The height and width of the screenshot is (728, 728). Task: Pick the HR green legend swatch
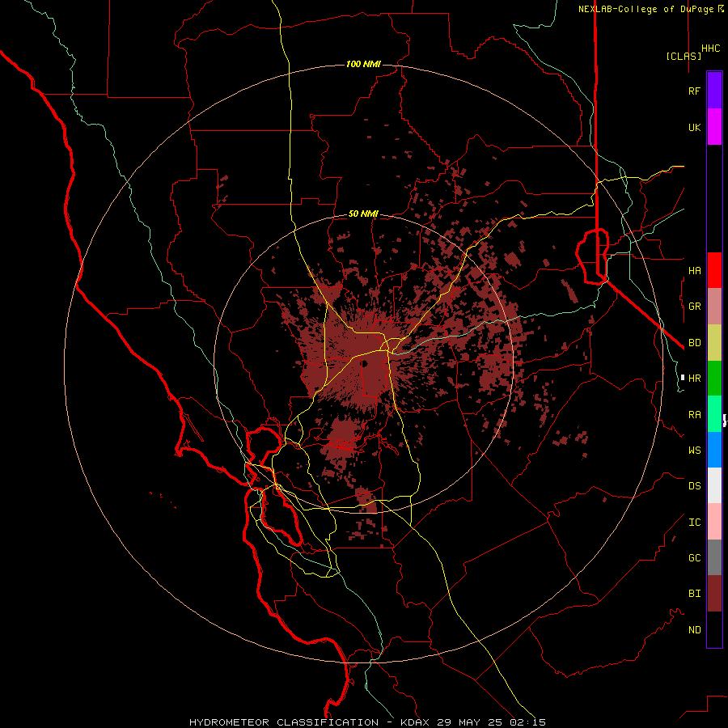tap(714, 379)
